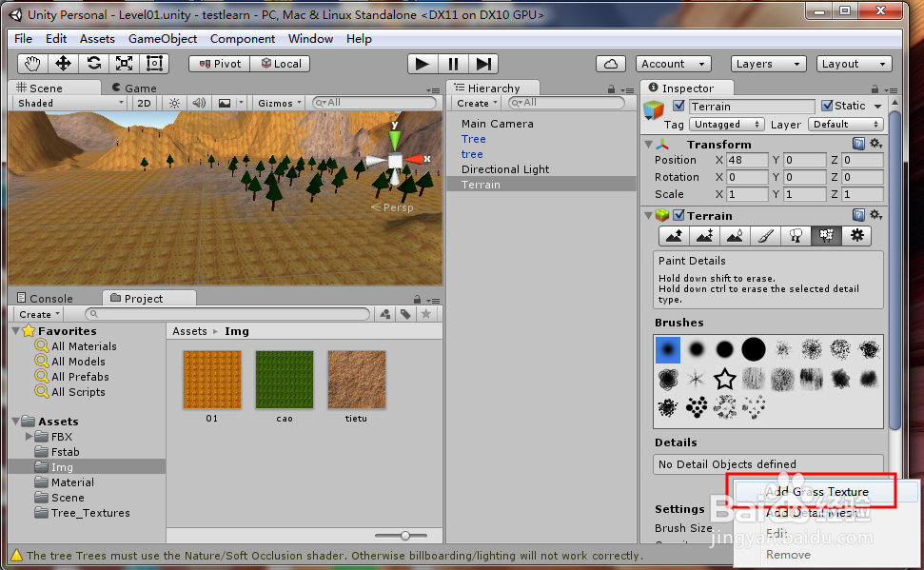Pause the game playback
Viewport: 924px width, 570px height.
click(x=453, y=64)
